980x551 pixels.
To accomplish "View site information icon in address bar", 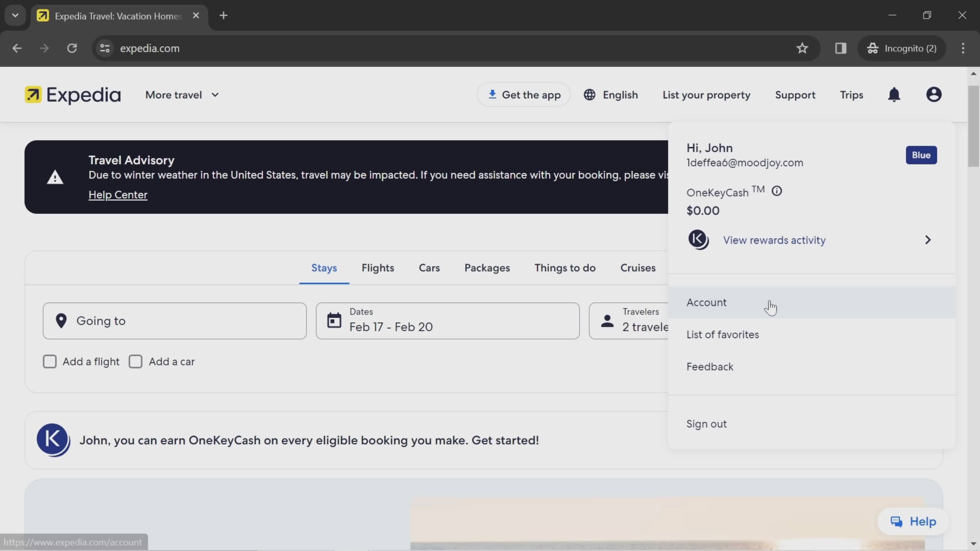I will coord(105,48).
